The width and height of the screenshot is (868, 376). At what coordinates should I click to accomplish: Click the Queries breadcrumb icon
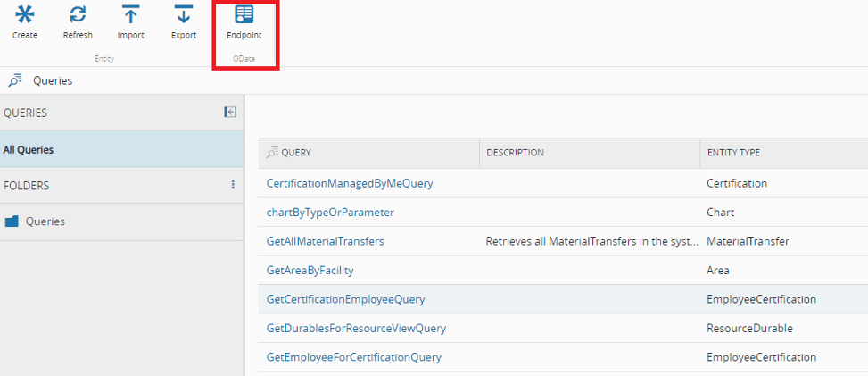coord(15,80)
